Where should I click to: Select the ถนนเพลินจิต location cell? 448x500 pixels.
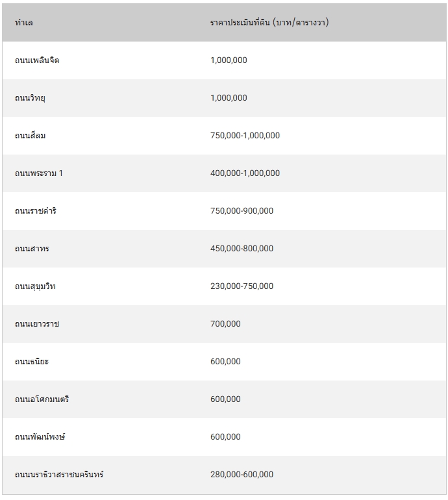pos(37,60)
